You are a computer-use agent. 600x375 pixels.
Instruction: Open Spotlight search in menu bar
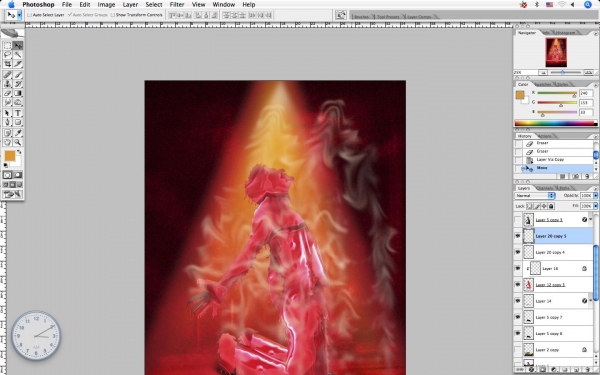(588, 5)
